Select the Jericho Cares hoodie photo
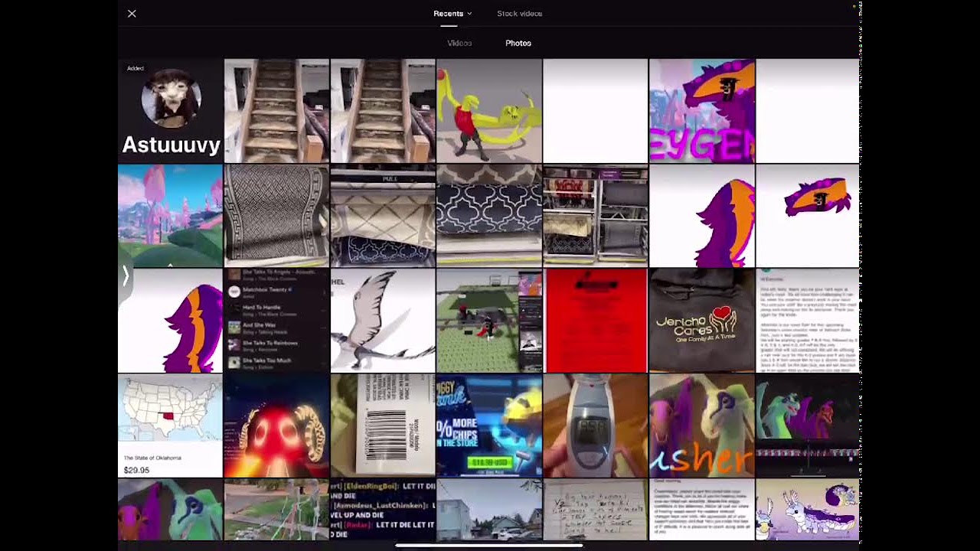This screenshot has width=980, height=551. [701, 321]
